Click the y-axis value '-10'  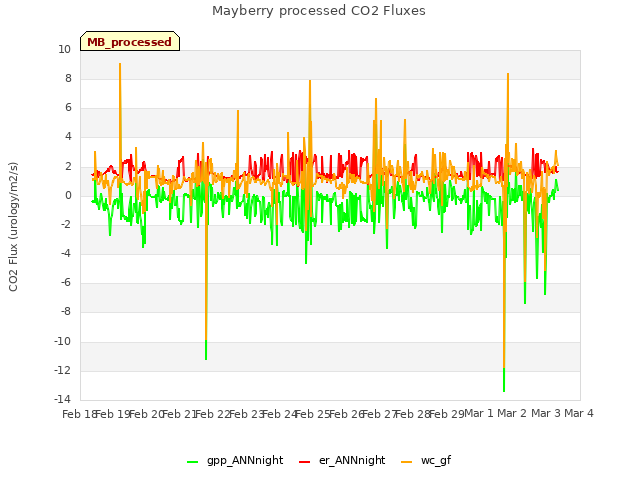pos(63,341)
